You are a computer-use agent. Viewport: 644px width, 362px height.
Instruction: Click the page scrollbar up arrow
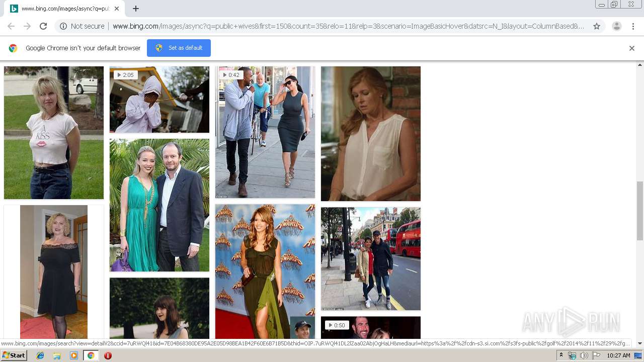640,65
